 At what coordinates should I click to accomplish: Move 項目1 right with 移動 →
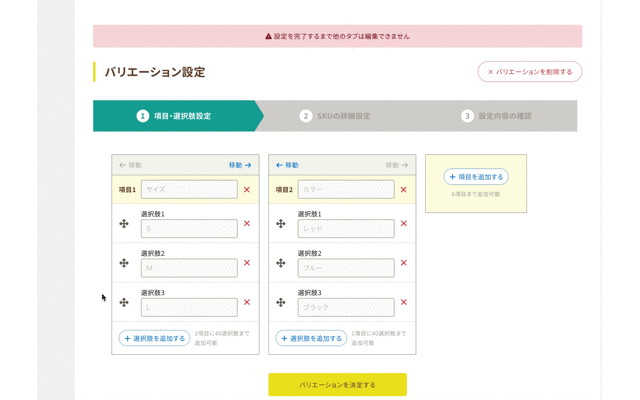click(240, 165)
